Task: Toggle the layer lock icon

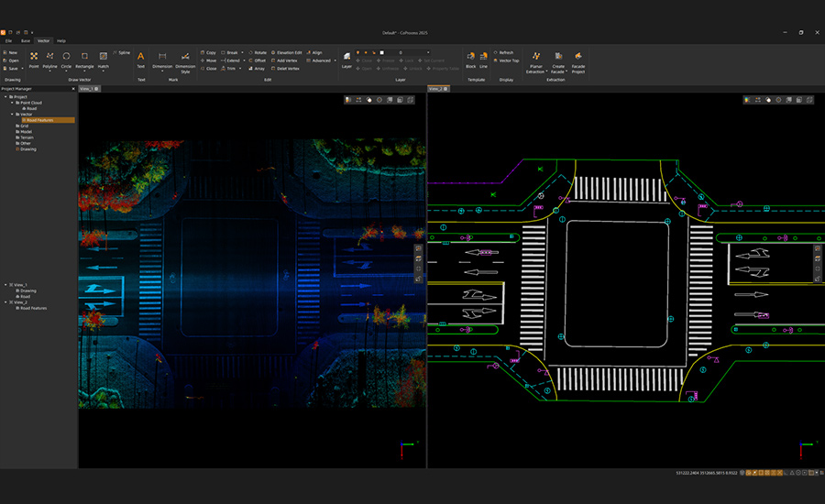Action: (374, 52)
